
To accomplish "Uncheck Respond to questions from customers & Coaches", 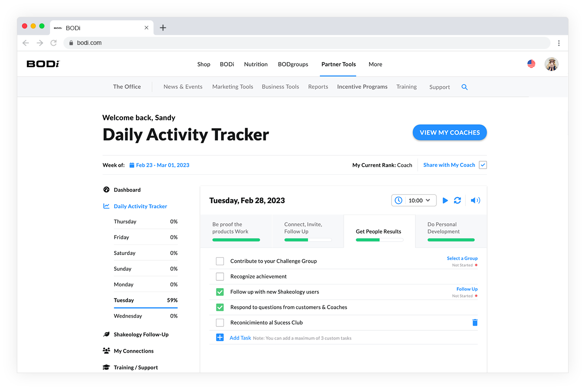I will point(220,307).
